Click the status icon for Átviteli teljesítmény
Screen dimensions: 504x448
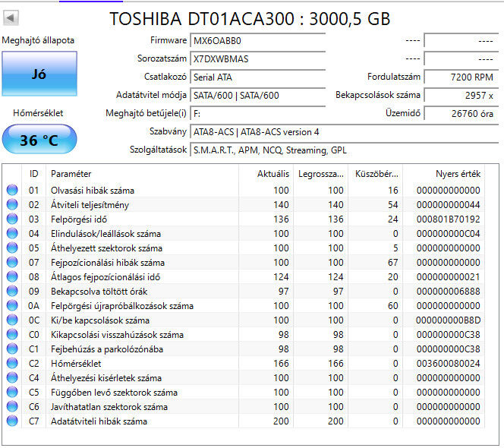(x=12, y=204)
